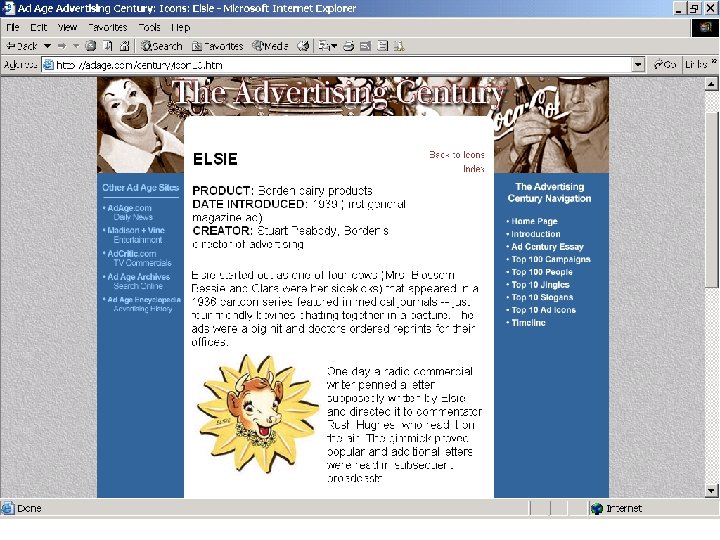Screen dimensions: 720x540
Task: Click the Messenger icon in the toolbar
Action: pyautogui.click(x=399, y=45)
